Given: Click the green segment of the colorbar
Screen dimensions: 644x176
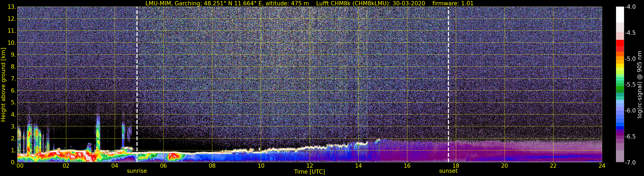Looking at the screenshot, I should point(620,88).
